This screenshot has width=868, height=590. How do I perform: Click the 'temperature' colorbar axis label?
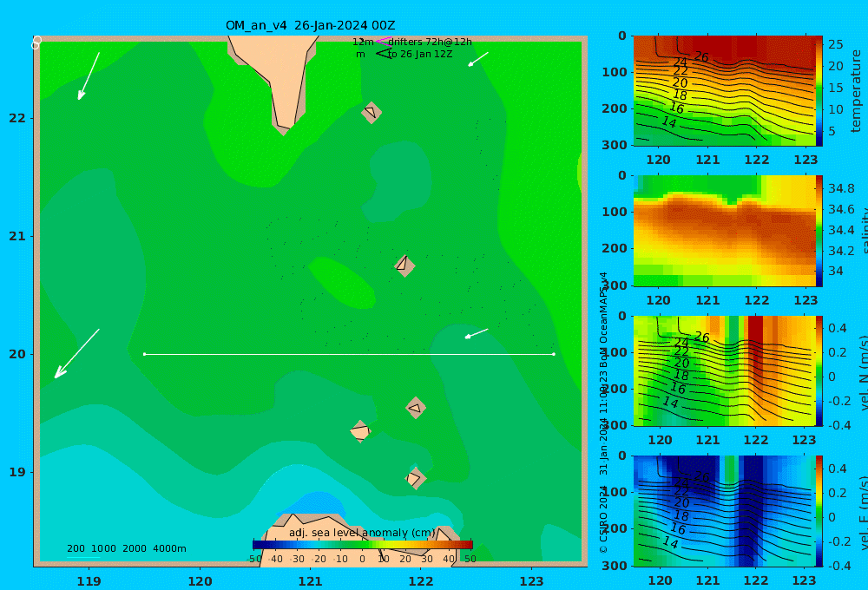pos(856,91)
